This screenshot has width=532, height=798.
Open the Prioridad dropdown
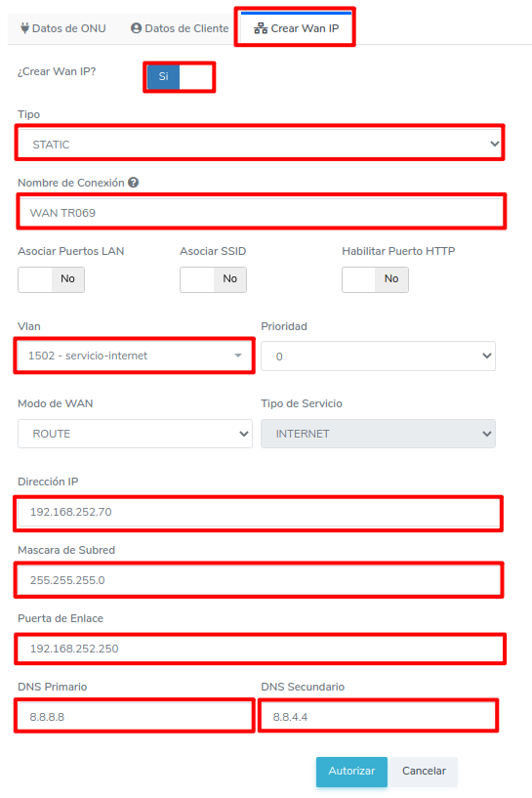click(x=378, y=357)
